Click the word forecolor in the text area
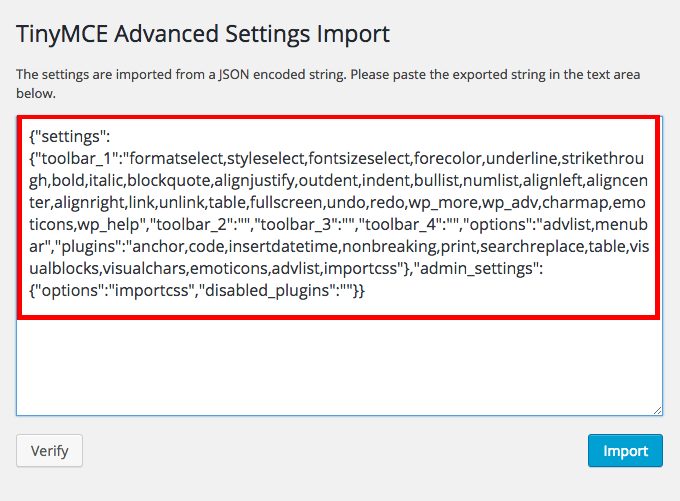Viewport: 680px width, 501px height. [x=448, y=158]
